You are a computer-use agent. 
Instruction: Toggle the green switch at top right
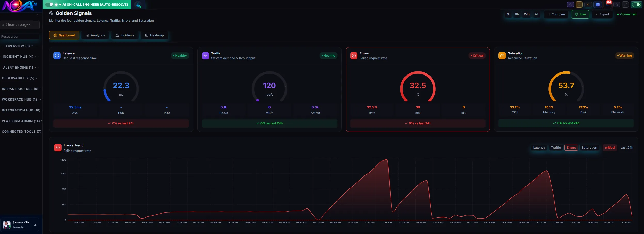[636, 5]
